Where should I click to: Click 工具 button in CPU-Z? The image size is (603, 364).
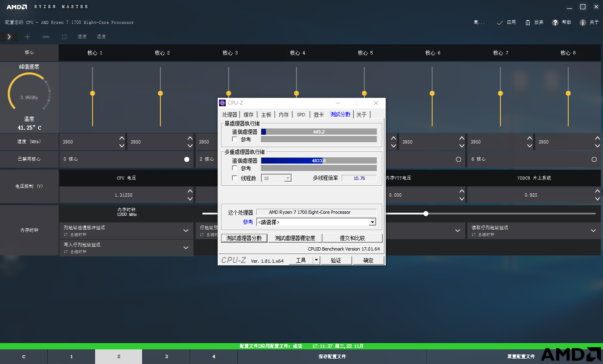(x=301, y=260)
